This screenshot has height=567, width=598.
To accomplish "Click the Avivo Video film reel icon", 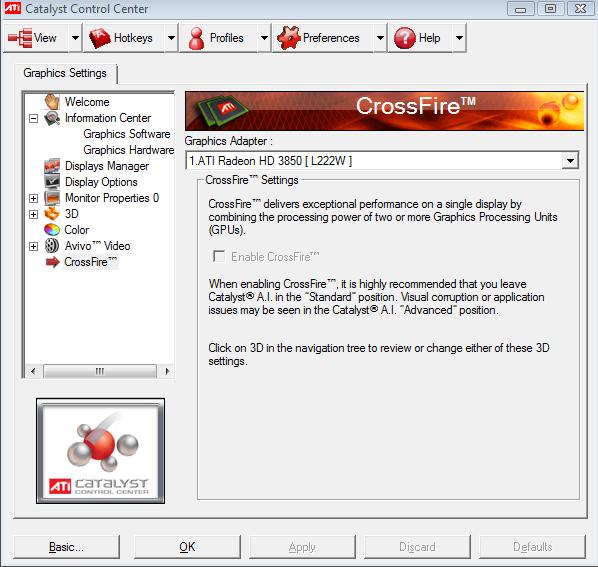I will [x=52, y=246].
